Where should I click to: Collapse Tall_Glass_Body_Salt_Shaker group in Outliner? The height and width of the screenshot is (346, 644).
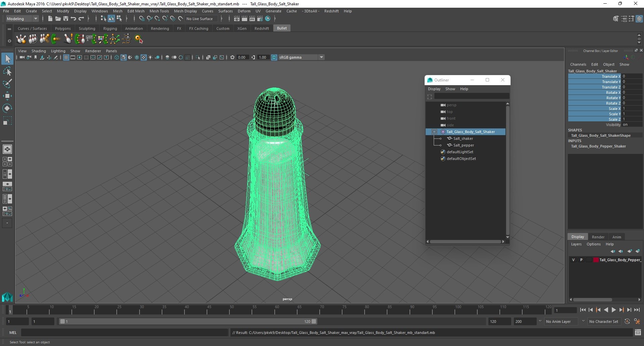point(434,132)
